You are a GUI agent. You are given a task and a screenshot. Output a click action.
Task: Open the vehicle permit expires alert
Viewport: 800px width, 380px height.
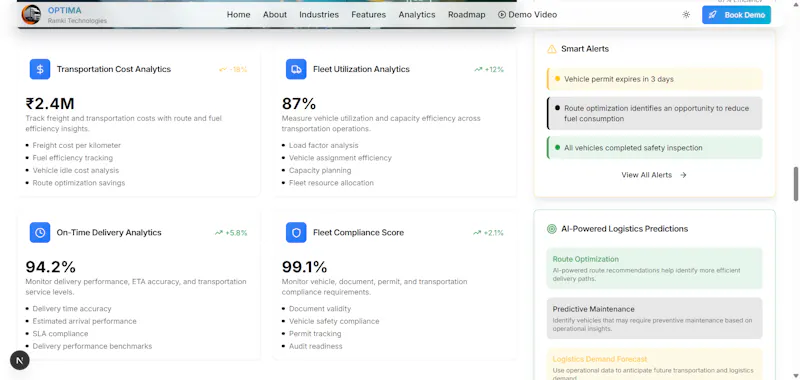655,79
